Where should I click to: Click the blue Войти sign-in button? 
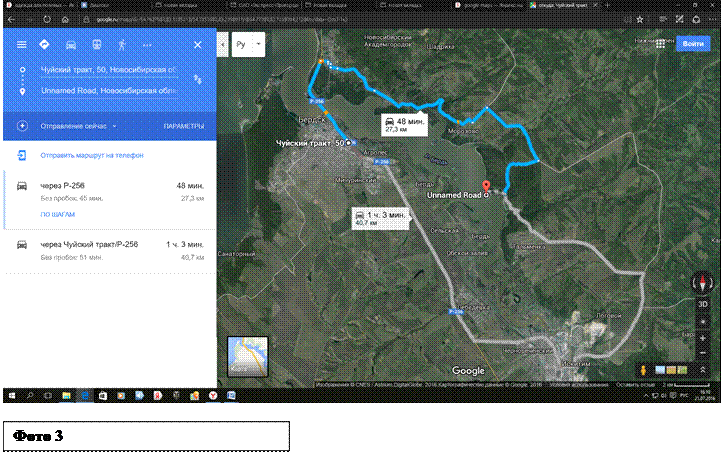691,44
